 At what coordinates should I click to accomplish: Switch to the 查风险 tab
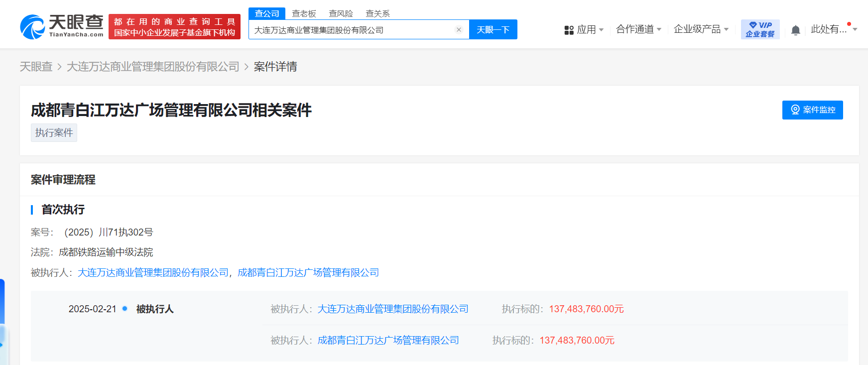pos(341,13)
